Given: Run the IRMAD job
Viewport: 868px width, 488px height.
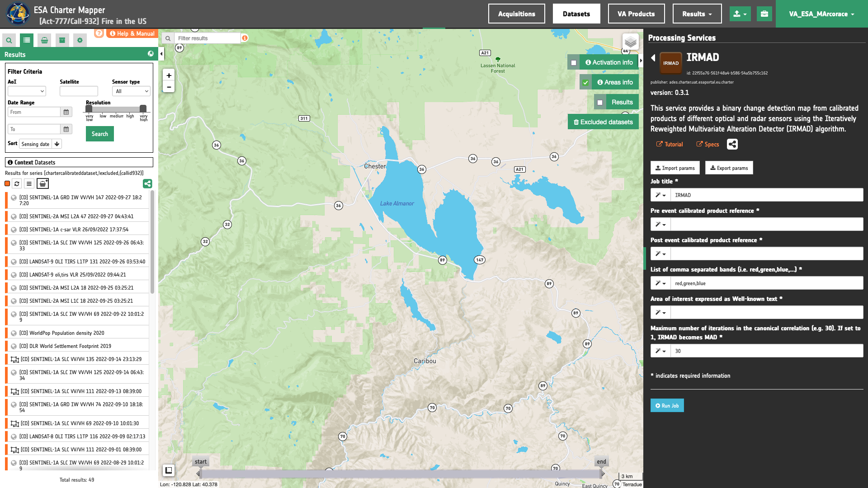Looking at the screenshot, I should 667,406.
